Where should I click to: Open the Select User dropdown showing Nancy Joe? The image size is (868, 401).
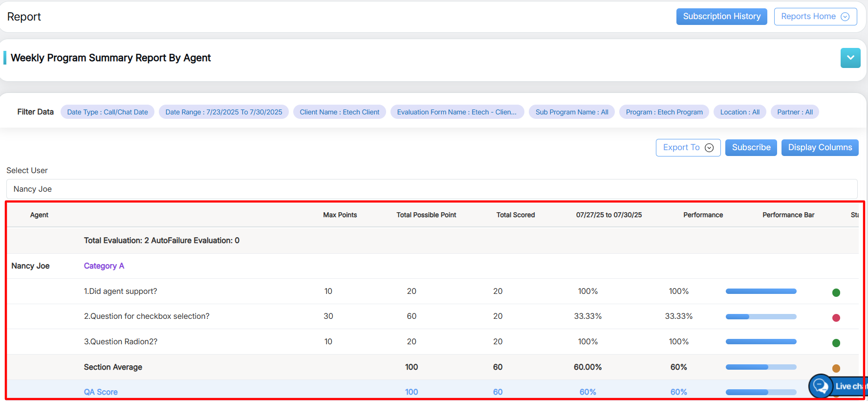[x=432, y=189]
